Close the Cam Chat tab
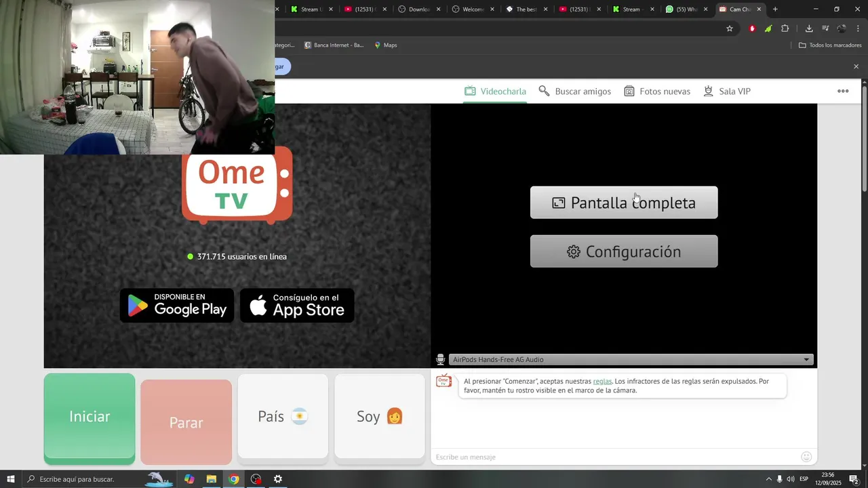 tap(759, 9)
